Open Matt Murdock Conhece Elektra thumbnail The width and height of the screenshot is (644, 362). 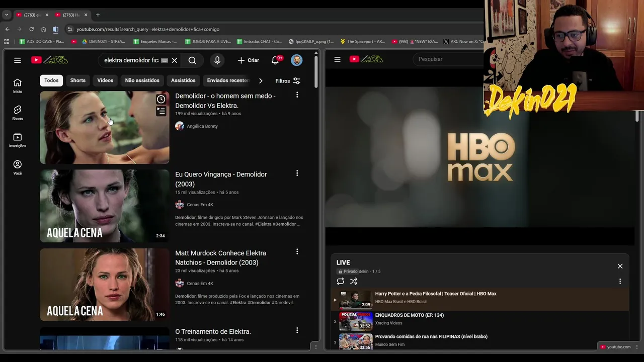click(105, 285)
